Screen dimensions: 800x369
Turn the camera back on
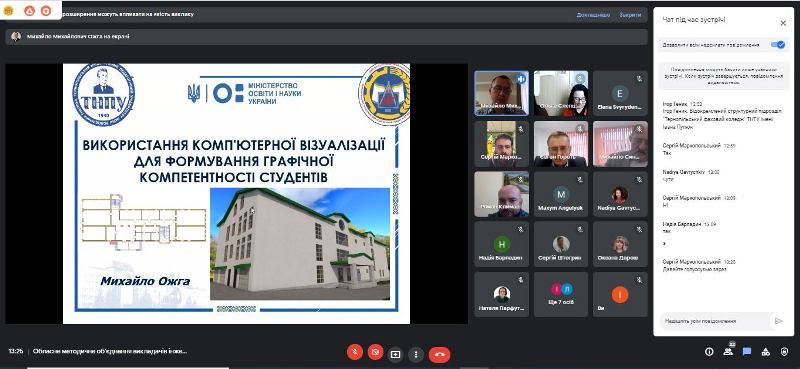[376, 352]
